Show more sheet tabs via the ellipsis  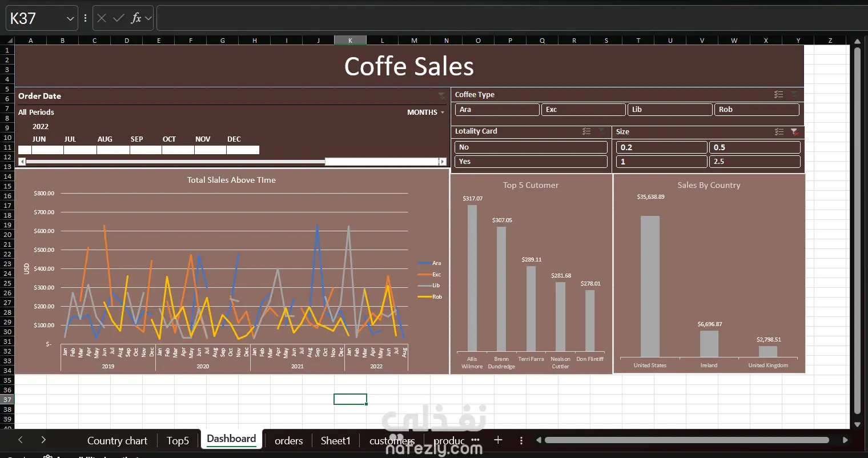coord(476,440)
